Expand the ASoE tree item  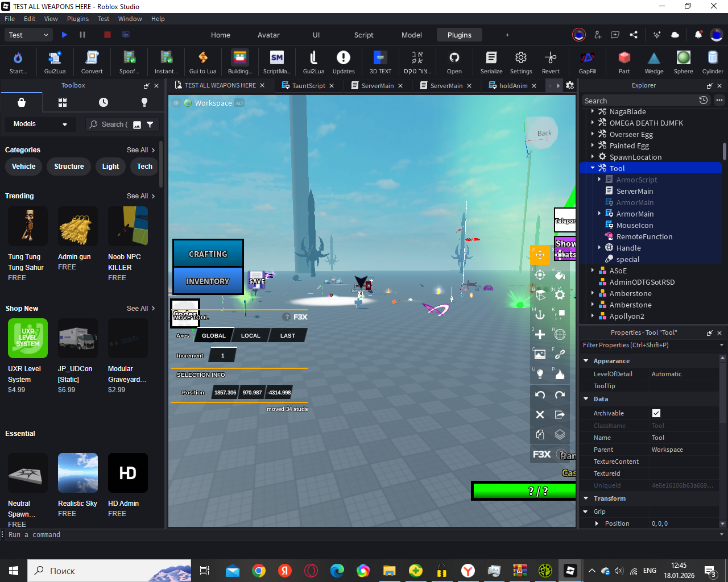(593, 271)
